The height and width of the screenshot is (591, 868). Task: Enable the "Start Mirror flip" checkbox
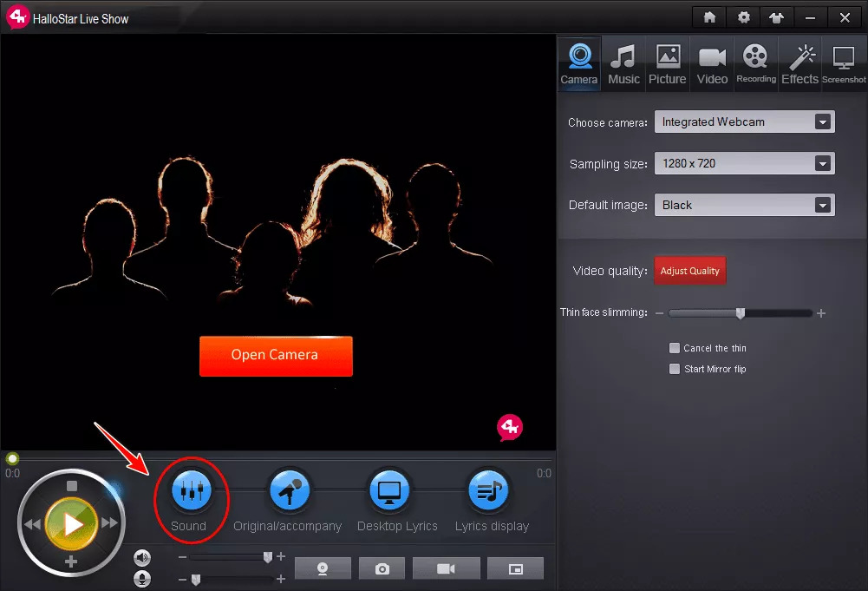675,369
